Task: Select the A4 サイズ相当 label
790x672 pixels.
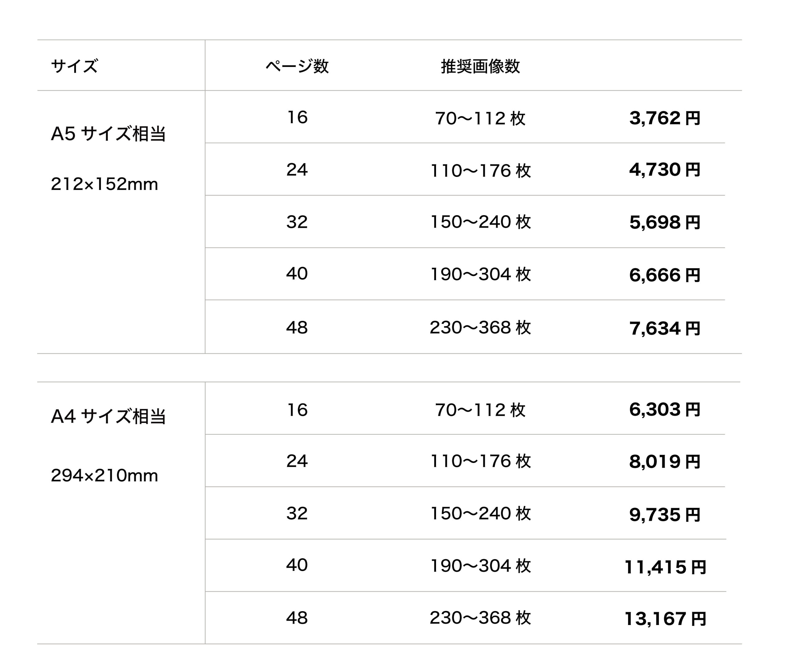Action: pos(108,416)
